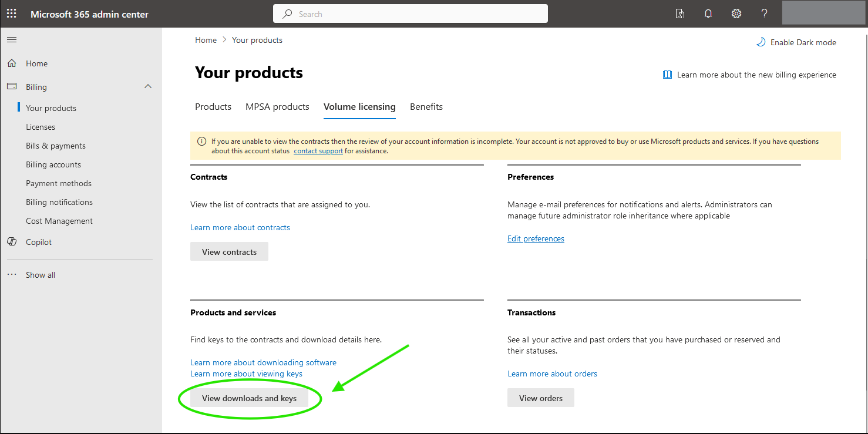Open the MPSA products tab
868x434 pixels.
(277, 106)
